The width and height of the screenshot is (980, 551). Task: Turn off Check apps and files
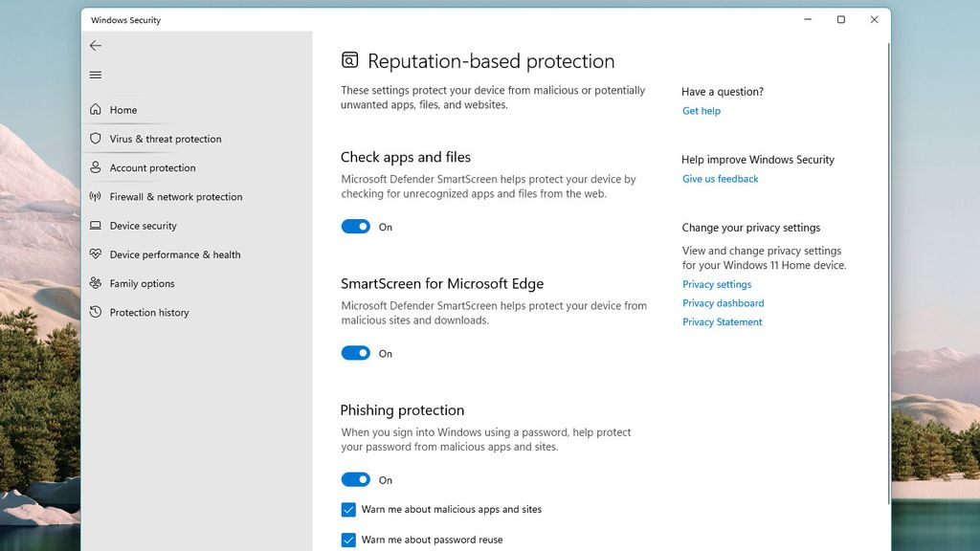[355, 226]
